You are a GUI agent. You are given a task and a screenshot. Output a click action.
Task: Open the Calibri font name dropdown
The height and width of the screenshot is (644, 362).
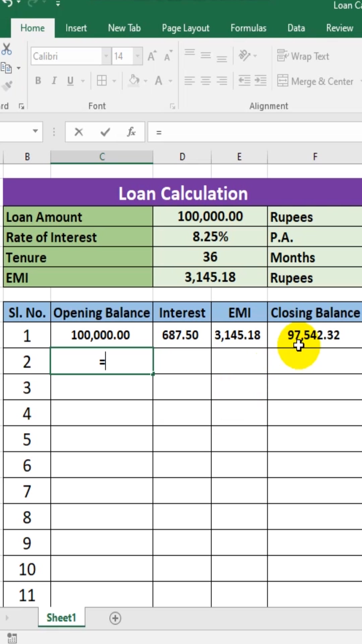(106, 56)
